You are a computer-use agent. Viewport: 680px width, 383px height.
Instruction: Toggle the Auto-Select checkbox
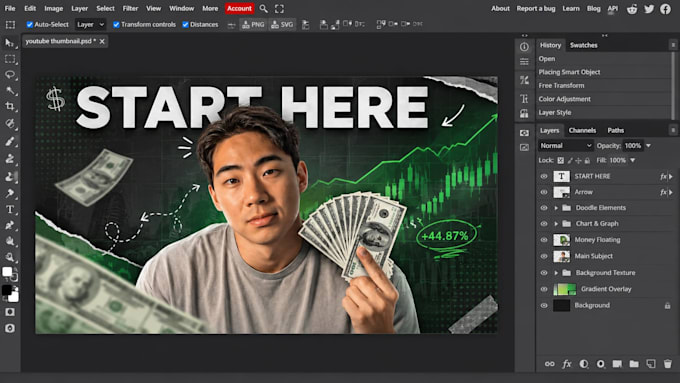pos(29,24)
